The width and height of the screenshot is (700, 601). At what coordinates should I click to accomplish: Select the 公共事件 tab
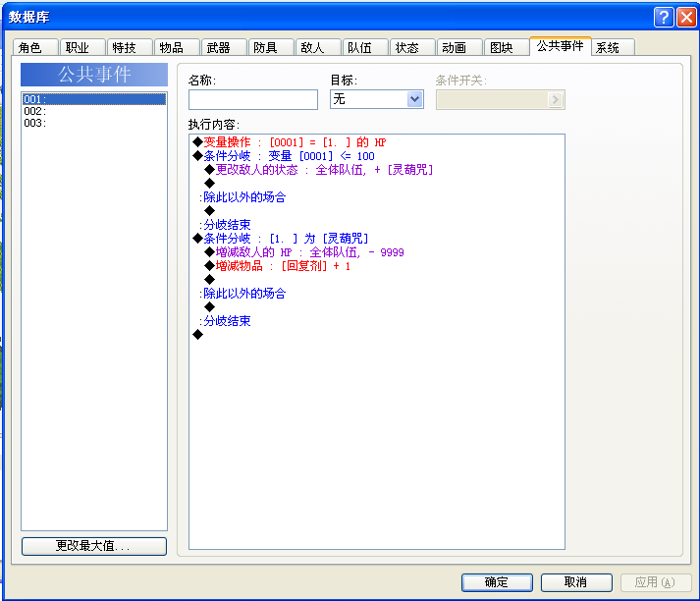click(x=561, y=46)
